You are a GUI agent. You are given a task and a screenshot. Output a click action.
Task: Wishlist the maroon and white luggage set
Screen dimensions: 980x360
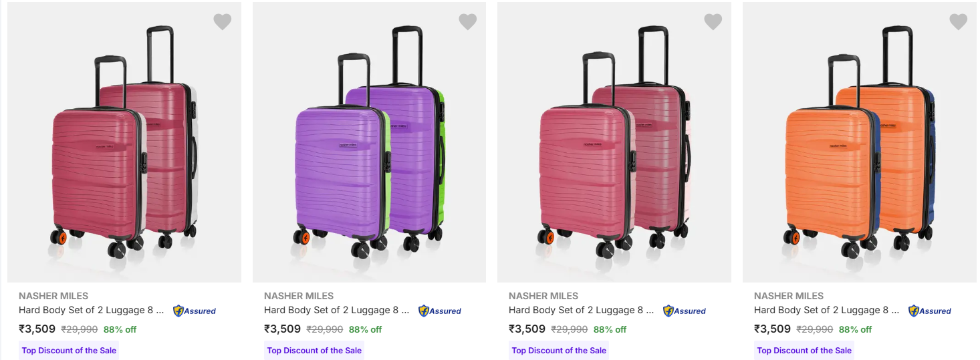(223, 22)
